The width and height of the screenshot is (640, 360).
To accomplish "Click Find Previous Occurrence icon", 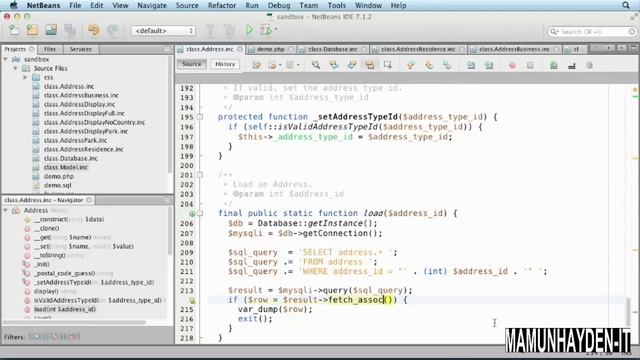I will click(334, 65).
